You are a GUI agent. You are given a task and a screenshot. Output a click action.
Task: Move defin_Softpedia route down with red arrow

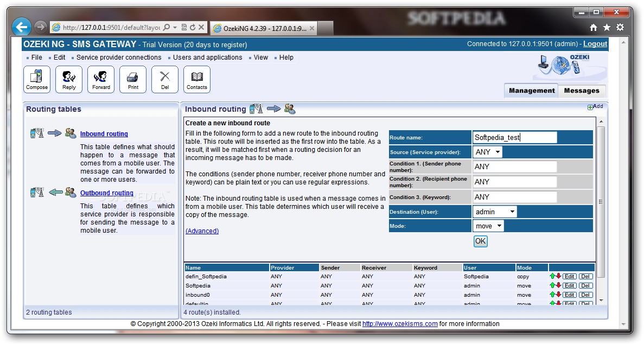(559, 276)
